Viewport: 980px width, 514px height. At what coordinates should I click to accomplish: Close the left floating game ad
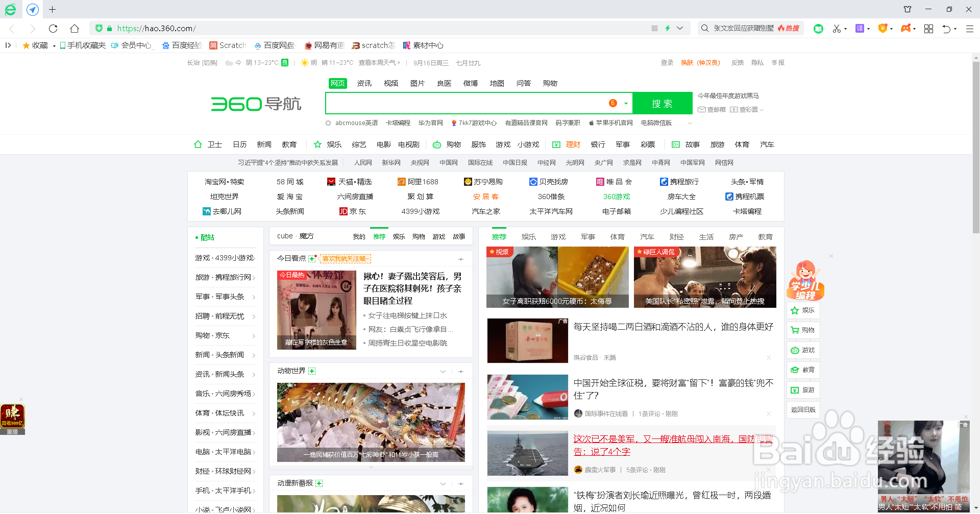[21, 399]
